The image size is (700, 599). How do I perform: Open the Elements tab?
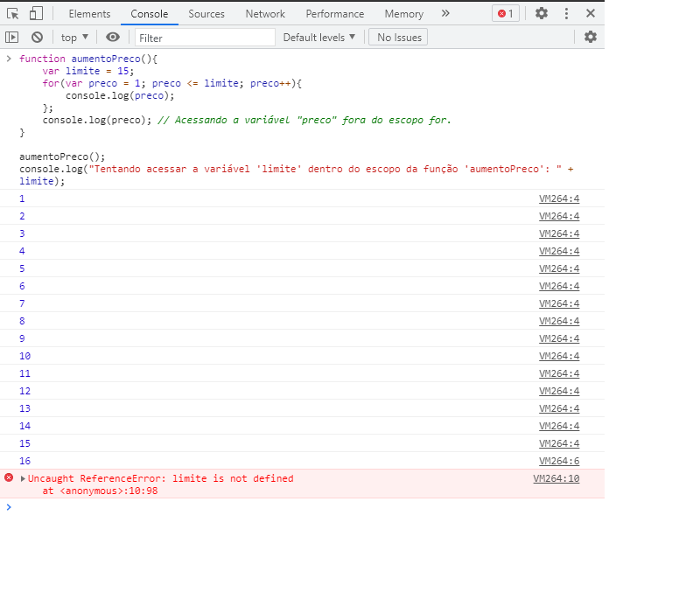click(89, 14)
